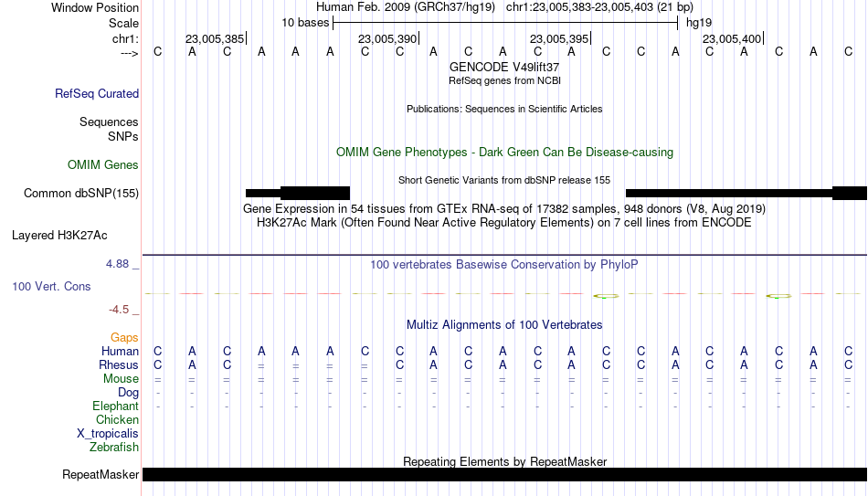Click the SNPs label on the left
Viewport: 868px width, 496px height.
123,136
